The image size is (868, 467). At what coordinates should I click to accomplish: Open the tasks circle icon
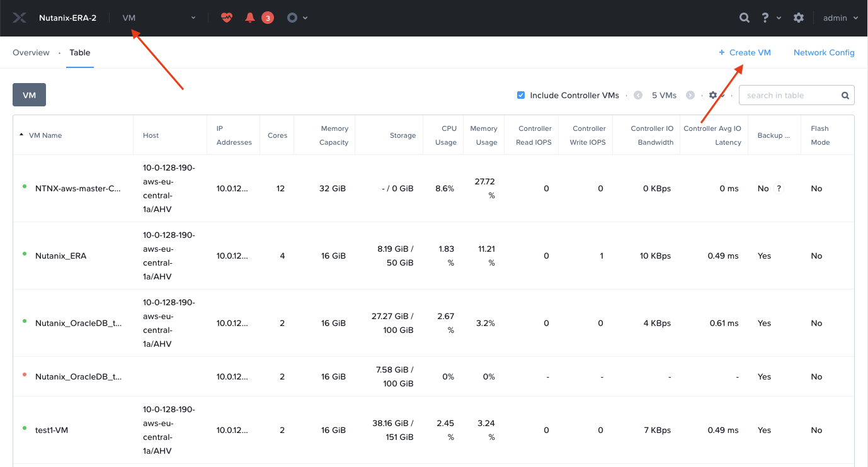click(292, 18)
